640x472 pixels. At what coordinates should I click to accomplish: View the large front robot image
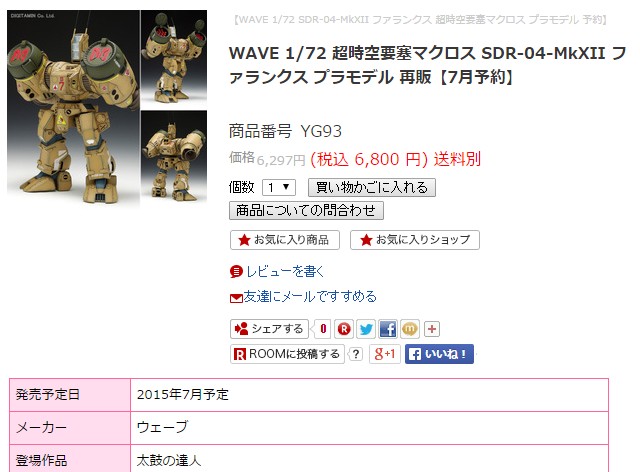[x=73, y=108]
